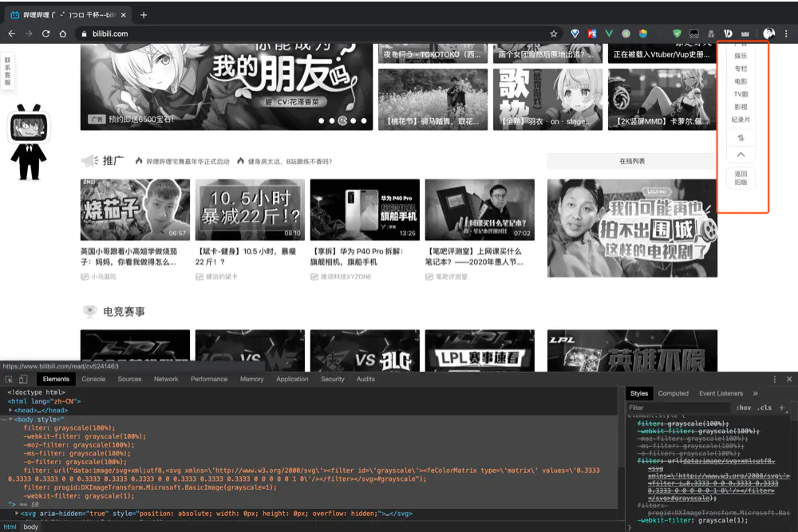Open the LPL赛事速看 thumbnail

(x=480, y=350)
